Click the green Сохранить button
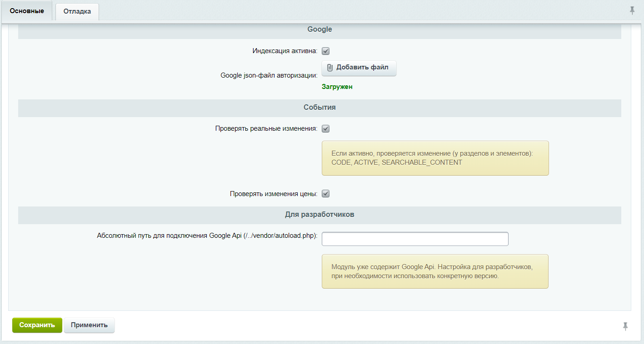Image resolution: width=644 pixels, height=344 pixels. coord(37,325)
